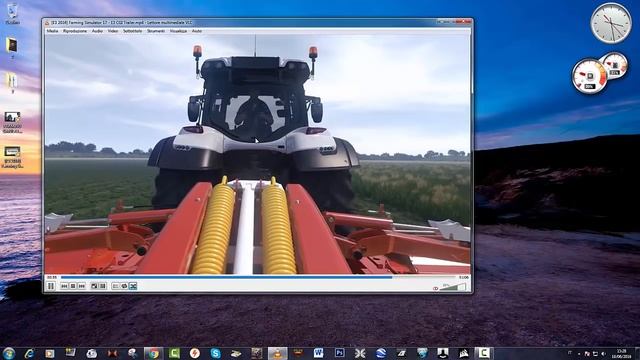Open the blue globe taskbar icon

point(381,353)
